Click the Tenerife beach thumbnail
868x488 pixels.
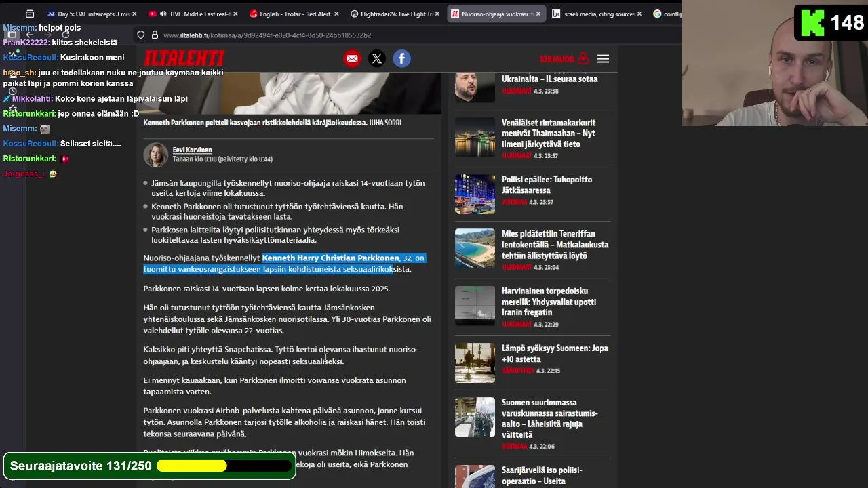coord(475,248)
